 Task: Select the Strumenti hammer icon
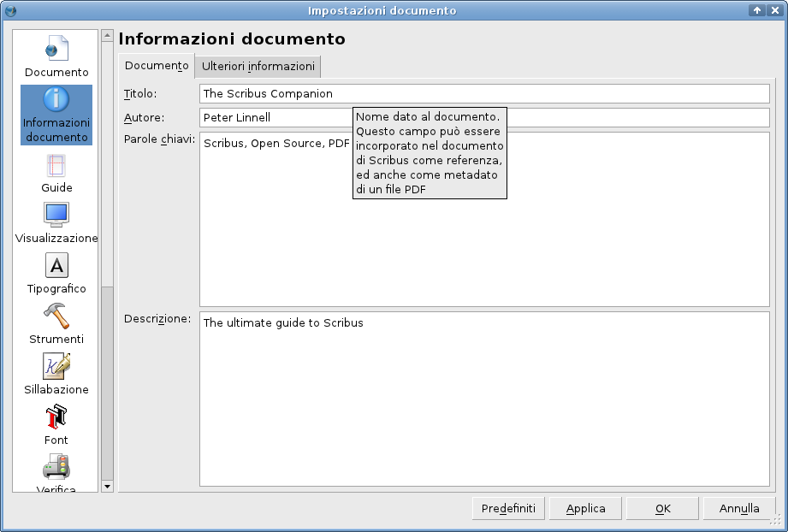[56, 316]
